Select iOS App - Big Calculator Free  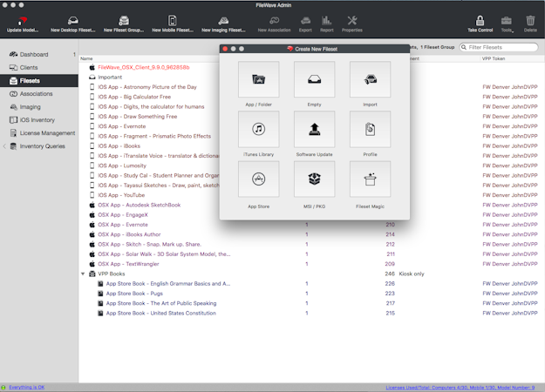[x=134, y=97]
